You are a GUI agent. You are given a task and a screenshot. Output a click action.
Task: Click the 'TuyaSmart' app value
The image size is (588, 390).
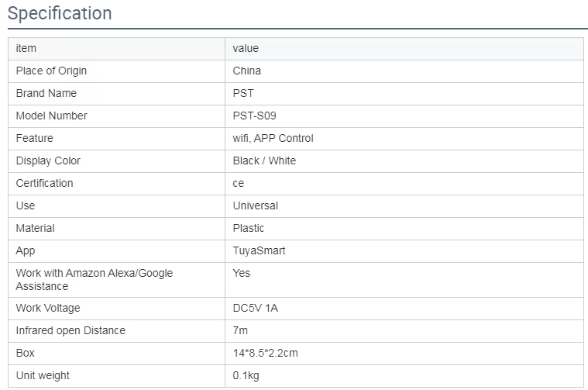[x=259, y=250]
